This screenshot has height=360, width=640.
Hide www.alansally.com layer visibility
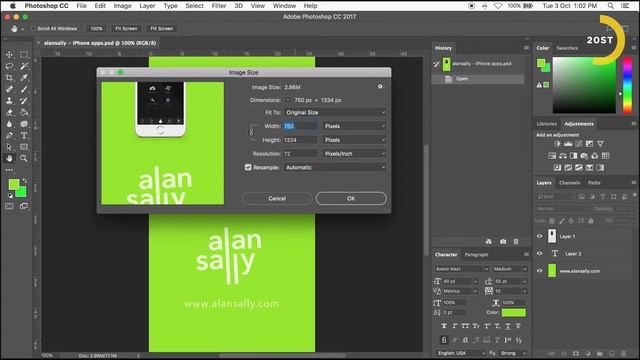[540, 271]
